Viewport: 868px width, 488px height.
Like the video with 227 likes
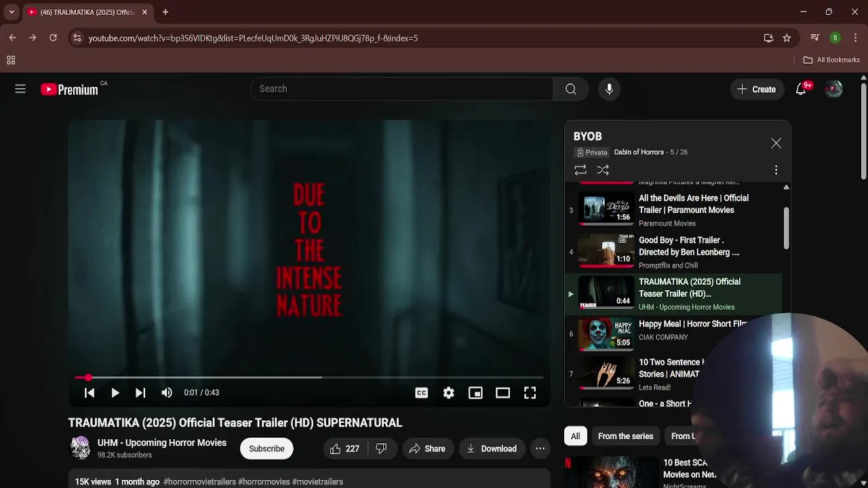click(344, 449)
